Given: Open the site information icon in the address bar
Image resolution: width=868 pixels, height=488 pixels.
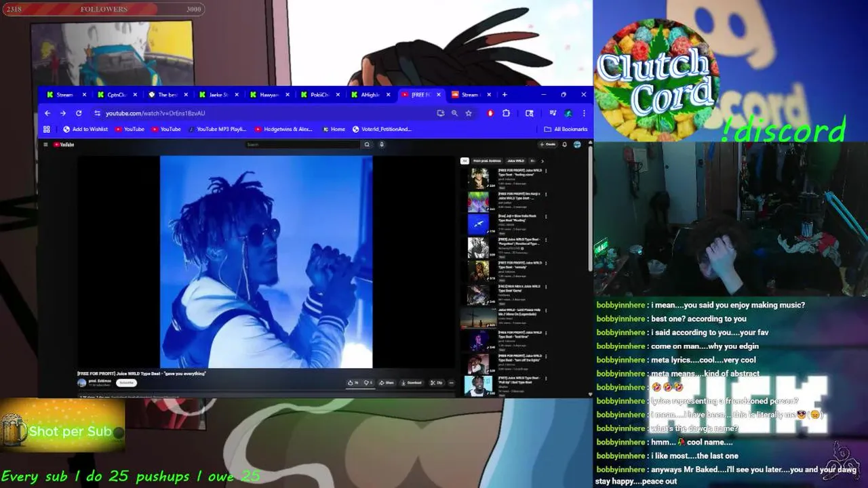Looking at the screenshot, I should tap(98, 113).
